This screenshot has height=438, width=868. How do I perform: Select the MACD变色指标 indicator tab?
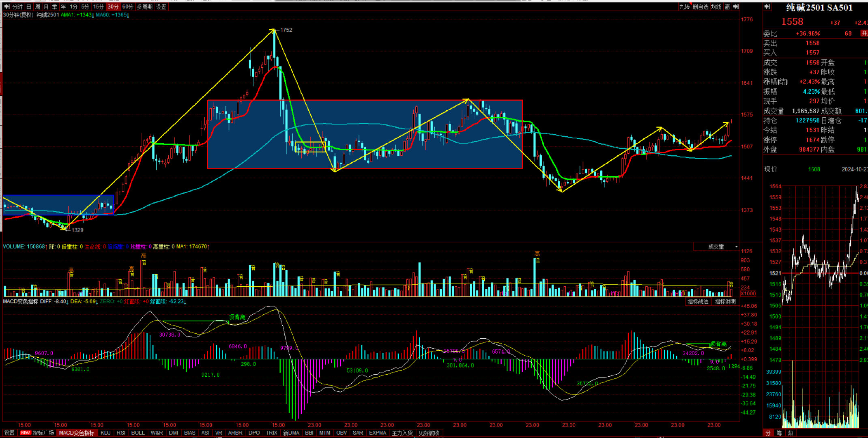(x=77, y=433)
